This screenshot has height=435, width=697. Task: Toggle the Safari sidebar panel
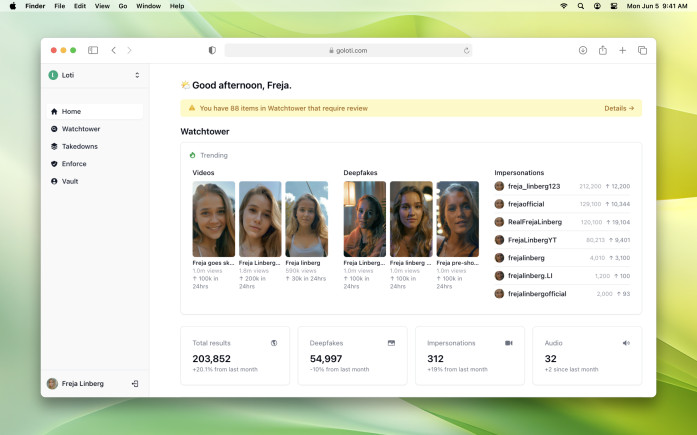point(93,50)
